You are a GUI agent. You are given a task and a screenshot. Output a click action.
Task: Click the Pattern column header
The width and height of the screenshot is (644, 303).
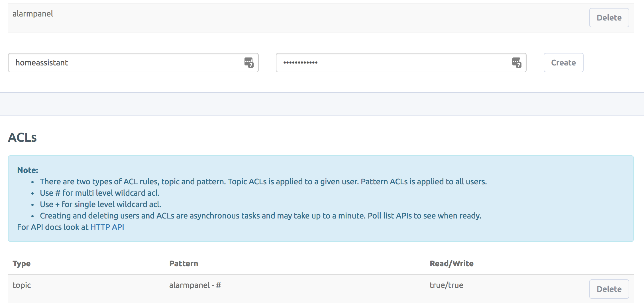click(x=184, y=263)
